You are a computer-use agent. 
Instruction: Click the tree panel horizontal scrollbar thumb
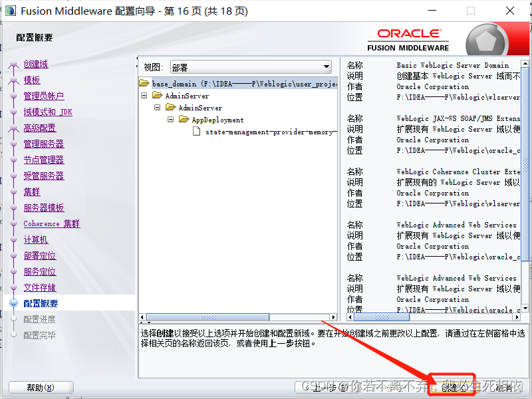pos(208,317)
